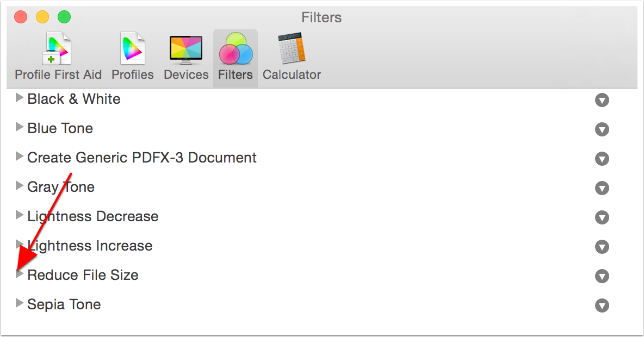Image resolution: width=644 pixels, height=337 pixels.
Task: Click the round arrow button for Black & White
Action: [x=602, y=100]
